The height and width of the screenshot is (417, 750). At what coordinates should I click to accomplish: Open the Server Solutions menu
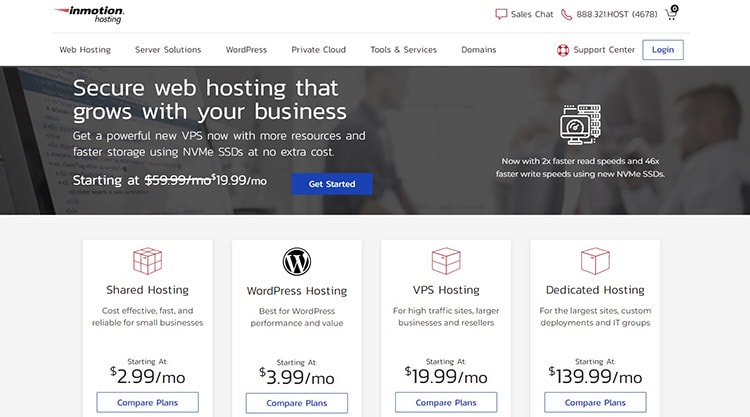pyautogui.click(x=168, y=50)
